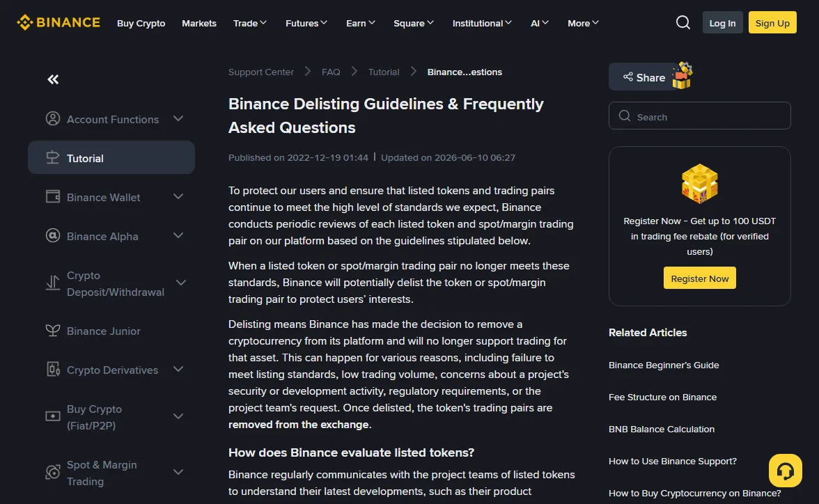Viewport: 819px width, 504px height.
Task: Expand Binance Alpha section
Action: (x=178, y=235)
